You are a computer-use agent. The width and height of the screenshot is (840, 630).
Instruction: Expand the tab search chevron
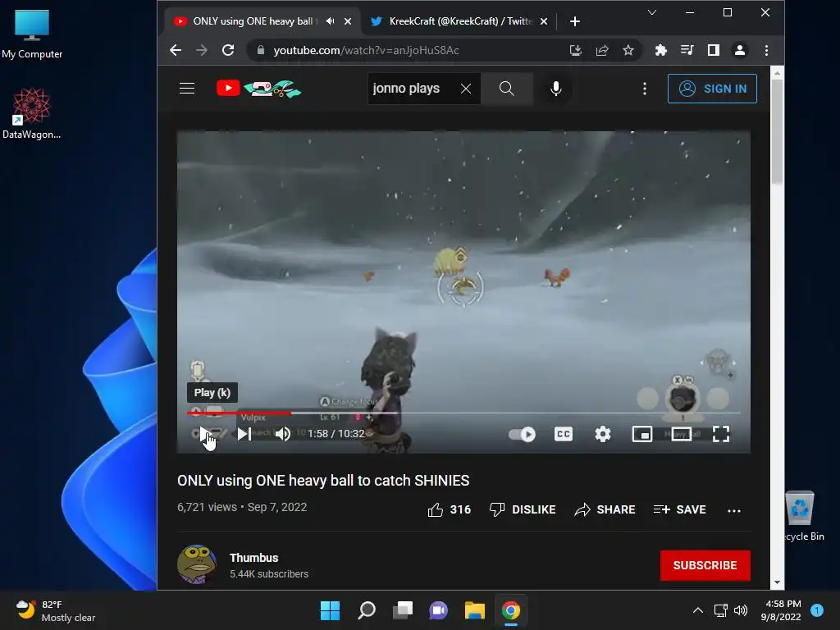[652, 12]
